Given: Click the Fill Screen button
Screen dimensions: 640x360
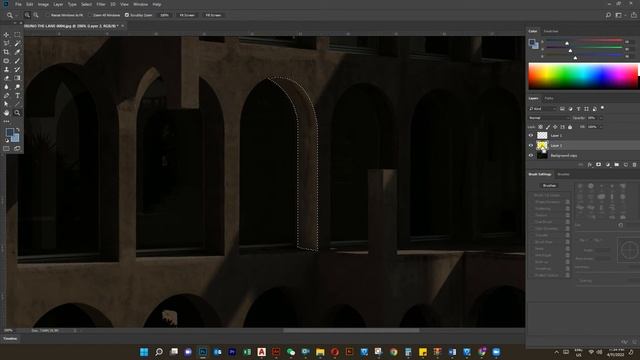Looking at the screenshot, I should pos(213,15).
